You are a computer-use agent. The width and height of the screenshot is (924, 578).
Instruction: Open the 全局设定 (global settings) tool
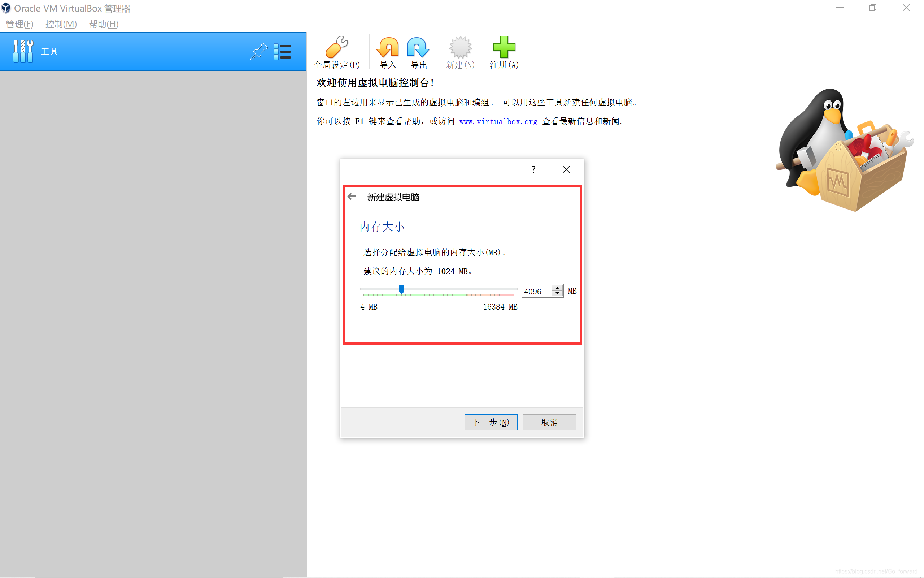point(336,52)
